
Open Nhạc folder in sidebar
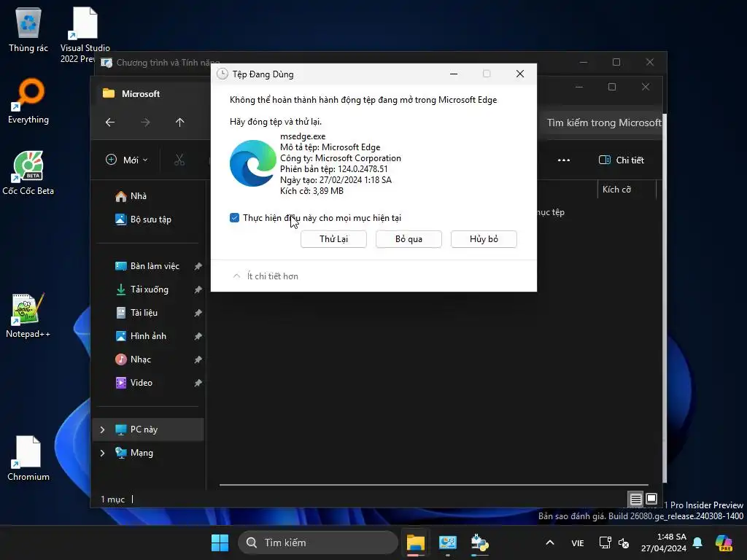pyautogui.click(x=133, y=359)
